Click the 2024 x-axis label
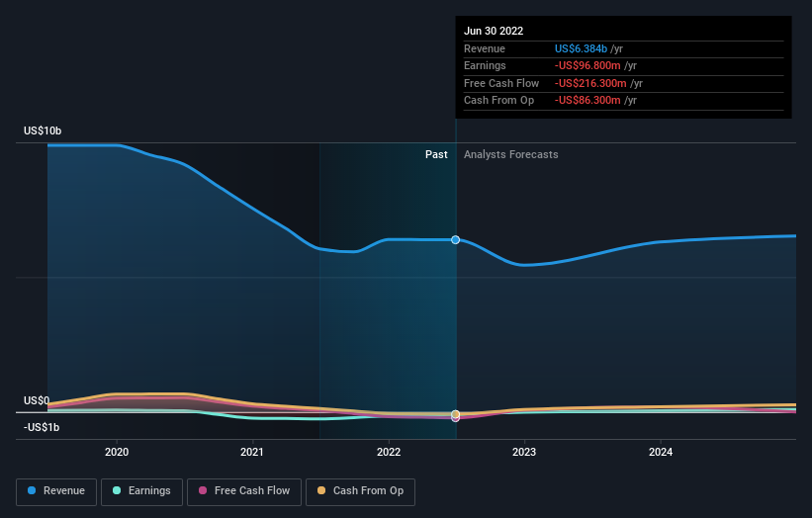This screenshot has width=812, height=518. (x=661, y=452)
